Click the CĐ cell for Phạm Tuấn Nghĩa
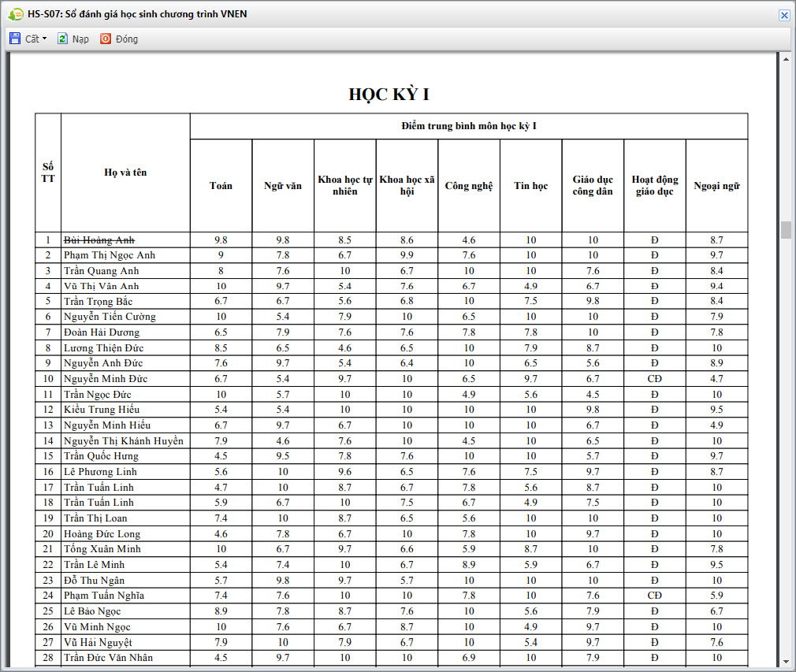796x672 pixels. point(655,596)
